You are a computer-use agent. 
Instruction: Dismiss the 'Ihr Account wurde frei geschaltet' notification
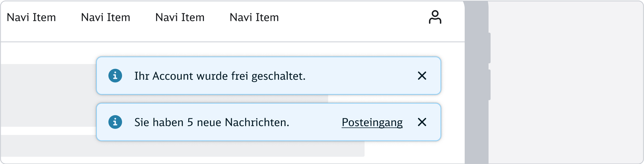422,76
